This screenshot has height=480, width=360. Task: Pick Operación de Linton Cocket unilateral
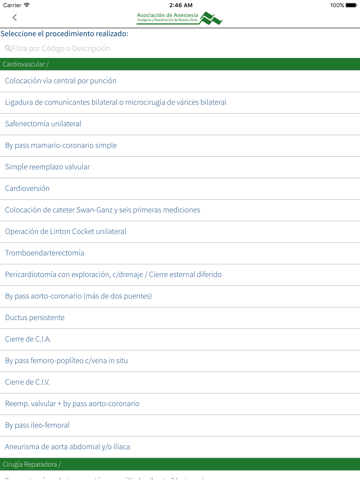click(x=180, y=232)
